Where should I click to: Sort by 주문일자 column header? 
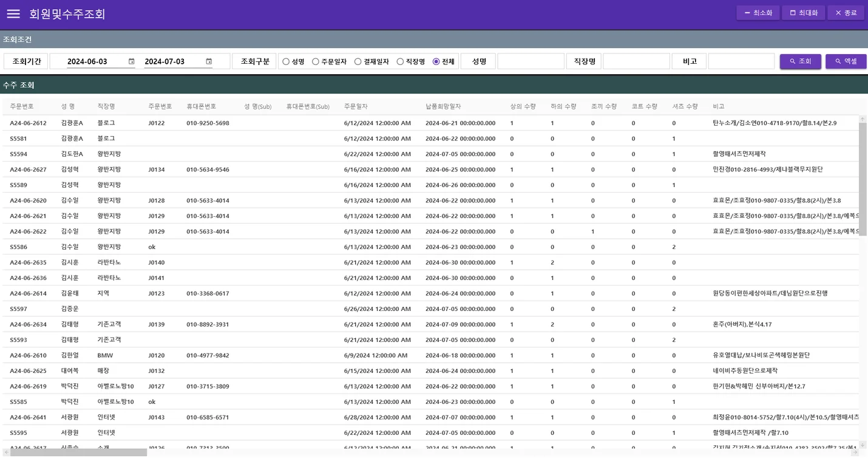pos(356,106)
